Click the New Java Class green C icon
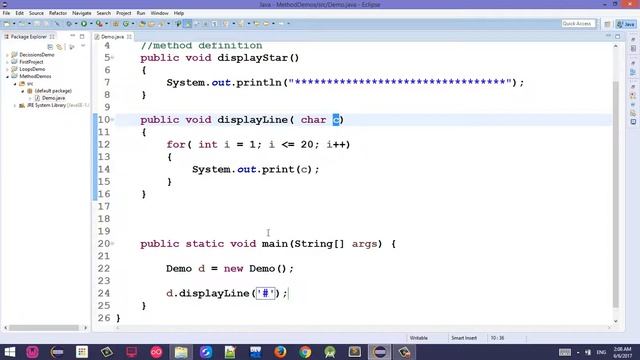 click(126, 24)
